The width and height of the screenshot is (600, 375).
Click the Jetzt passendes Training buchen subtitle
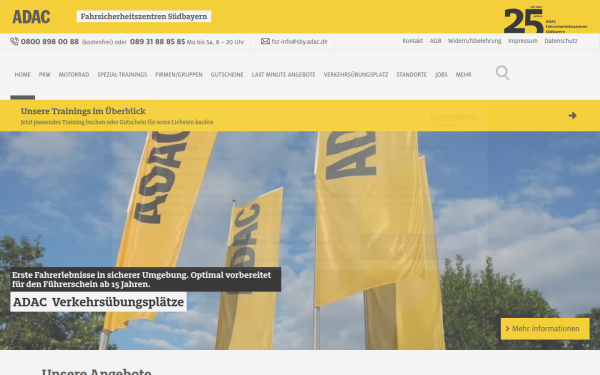point(117,122)
